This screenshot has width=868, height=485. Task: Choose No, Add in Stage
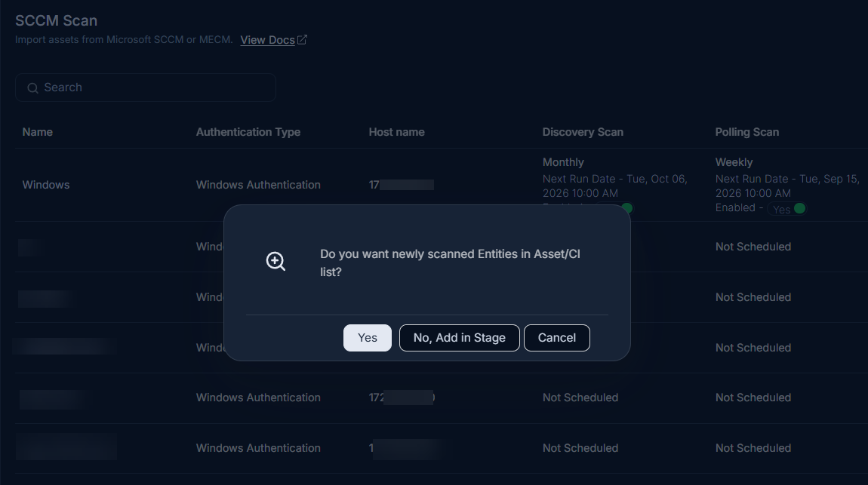pos(459,337)
